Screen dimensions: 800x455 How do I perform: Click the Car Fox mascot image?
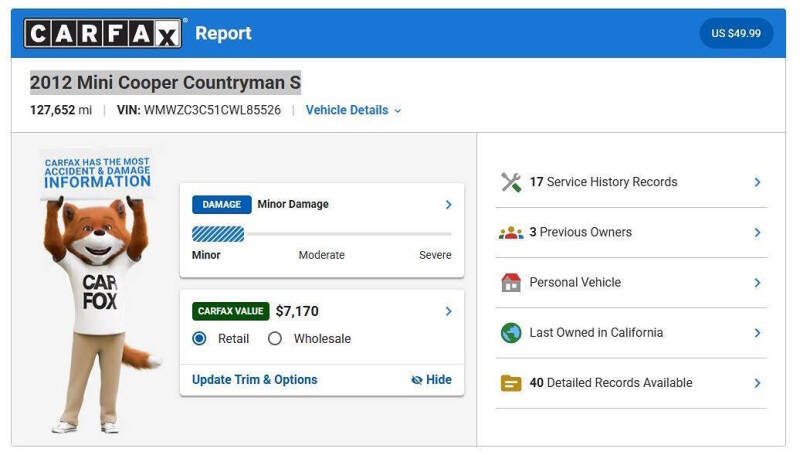(98, 292)
